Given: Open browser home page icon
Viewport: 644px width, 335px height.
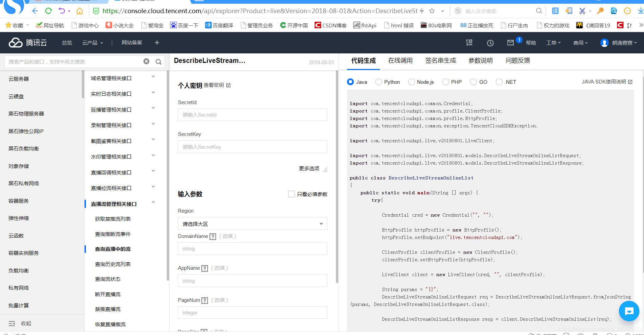Looking at the screenshot, I should click(80, 11).
